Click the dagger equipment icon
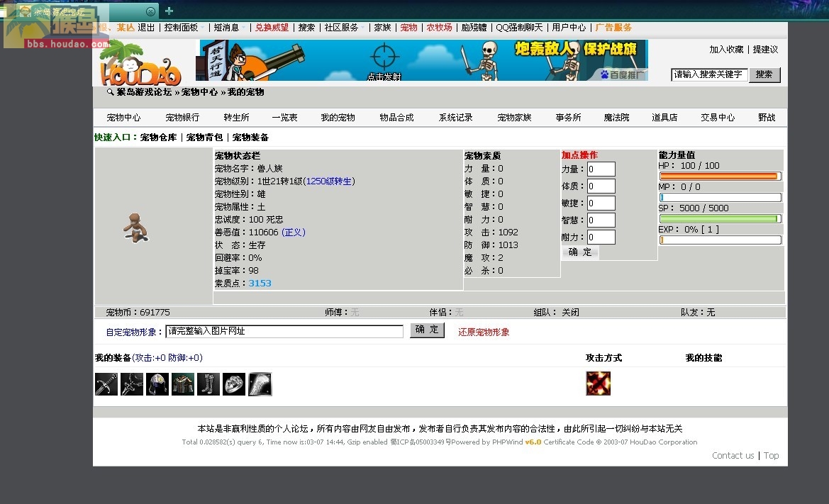The image size is (829, 504). 132,384
